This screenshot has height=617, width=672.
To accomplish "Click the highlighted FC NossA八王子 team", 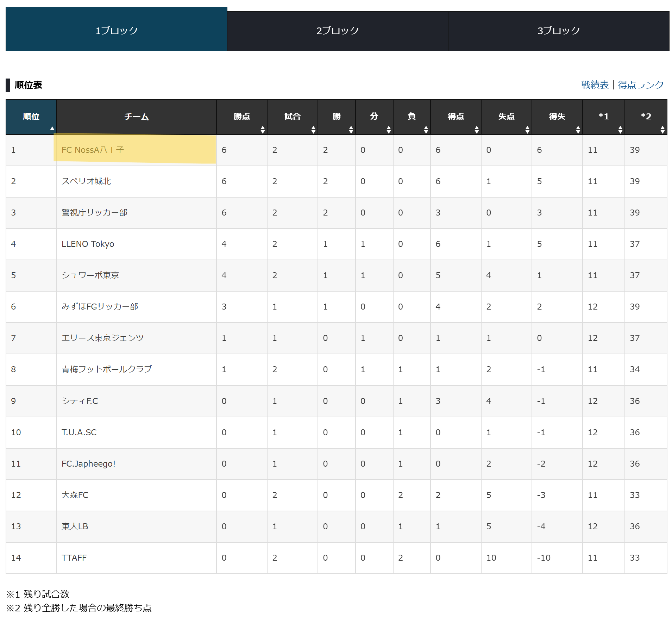I will pos(93,150).
